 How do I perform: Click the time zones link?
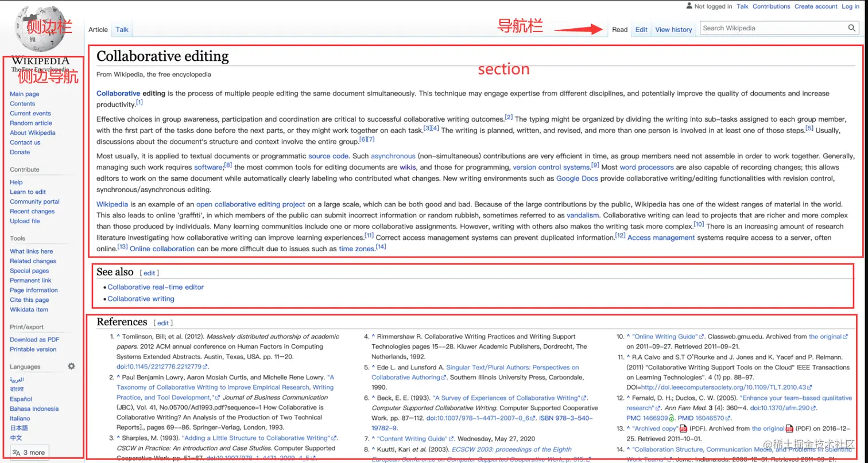pyautogui.click(x=357, y=249)
